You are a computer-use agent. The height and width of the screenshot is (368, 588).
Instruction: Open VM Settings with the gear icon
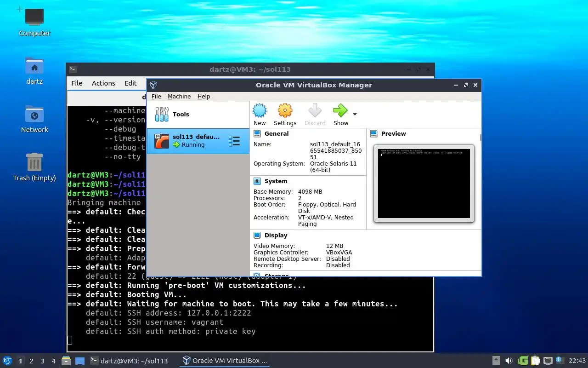coord(285,110)
